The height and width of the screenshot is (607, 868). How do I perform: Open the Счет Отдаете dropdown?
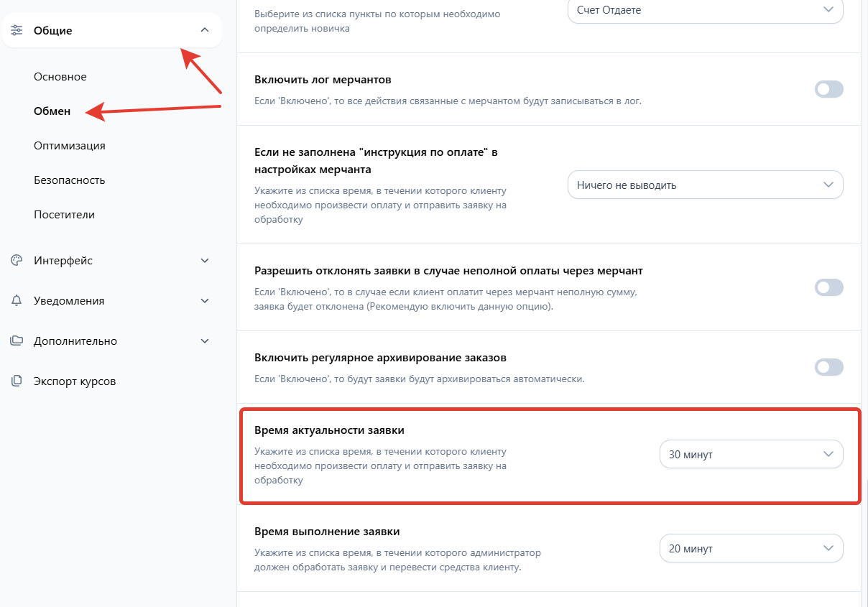tap(705, 10)
